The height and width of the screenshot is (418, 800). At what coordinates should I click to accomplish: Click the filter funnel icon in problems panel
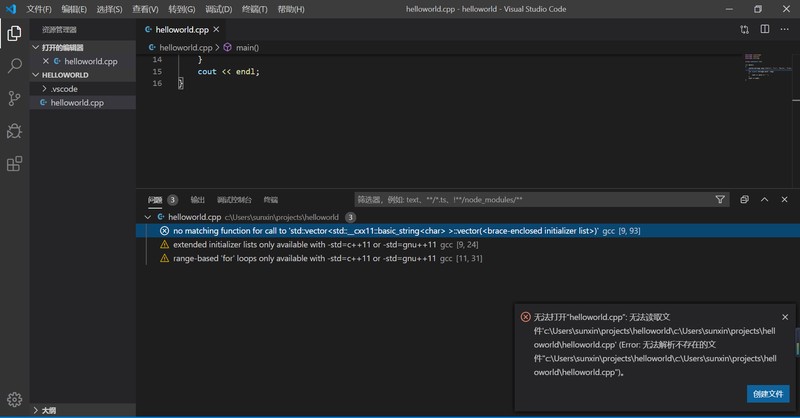click(720, 200)
